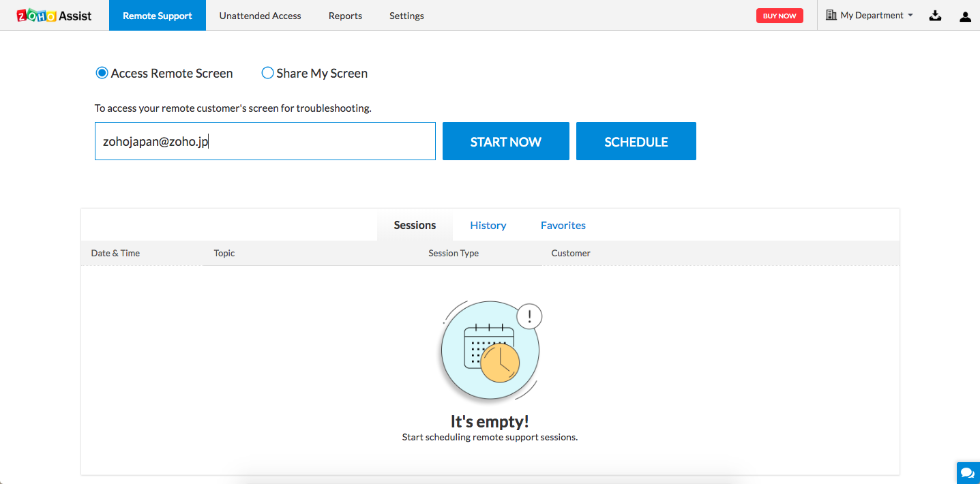Go to the Reports menu
Screen dimensions: 980x484
point(345,16)
